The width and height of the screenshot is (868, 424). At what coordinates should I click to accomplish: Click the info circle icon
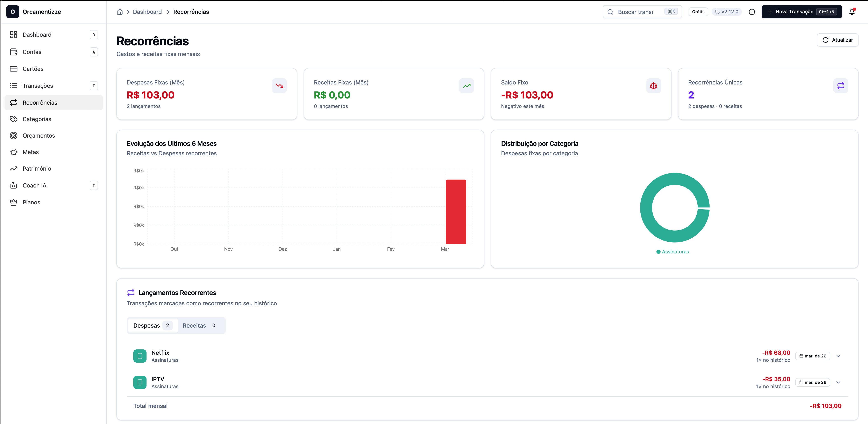(x=752, y=12)
